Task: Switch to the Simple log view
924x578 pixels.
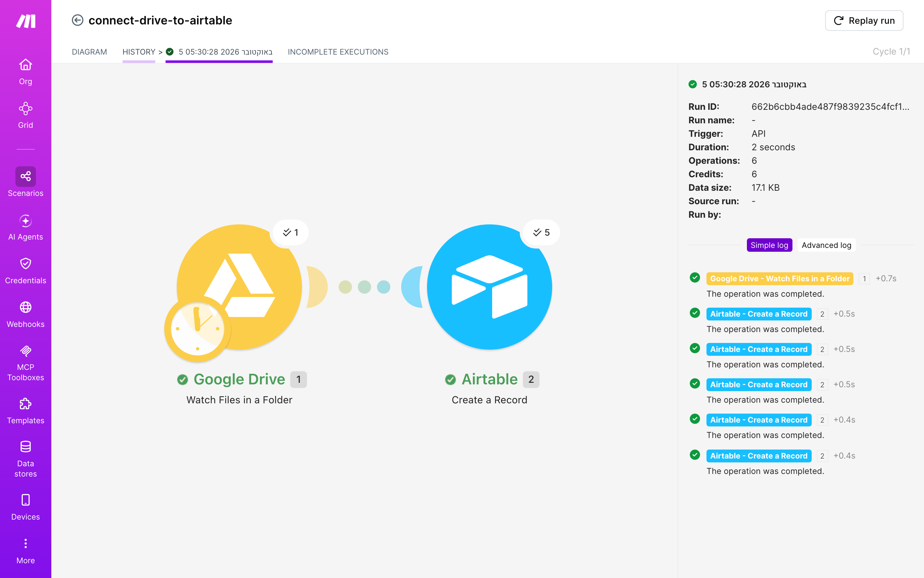Action: pyautogui.click(x=769, y=245)
